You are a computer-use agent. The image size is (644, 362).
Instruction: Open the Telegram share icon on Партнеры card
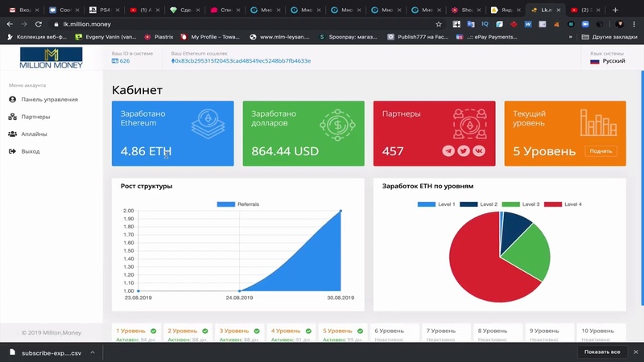[x=448, y=151]
